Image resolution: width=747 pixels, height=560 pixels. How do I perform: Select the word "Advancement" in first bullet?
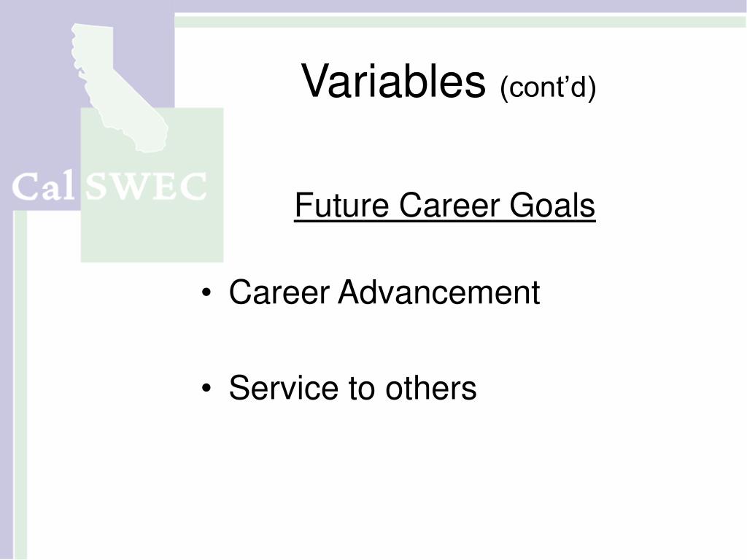(x=438, y=292)
